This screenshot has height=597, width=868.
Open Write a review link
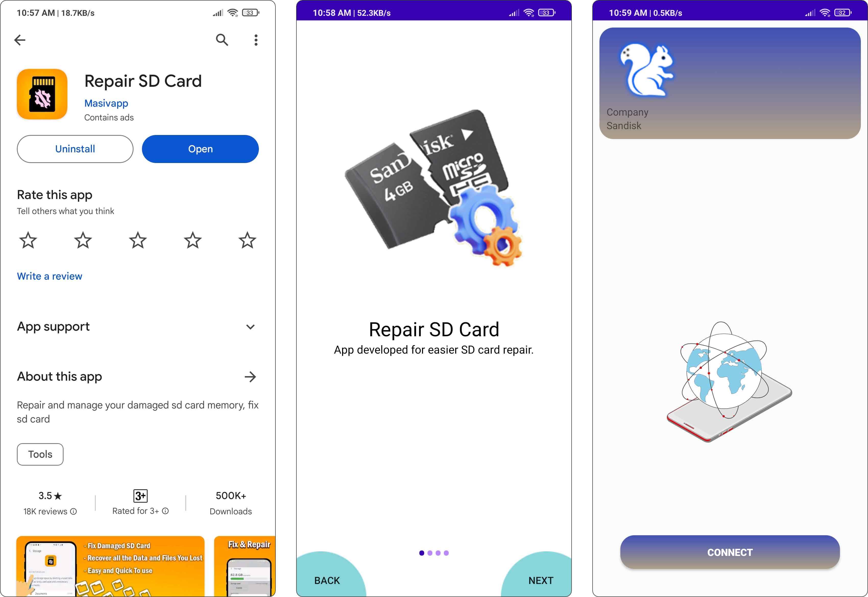click(x=50, y=276)
